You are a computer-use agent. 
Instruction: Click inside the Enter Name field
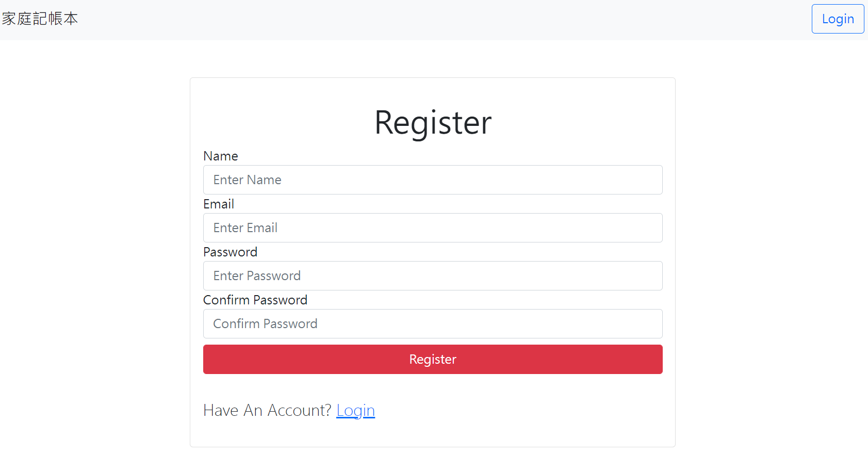click(432, 180)
